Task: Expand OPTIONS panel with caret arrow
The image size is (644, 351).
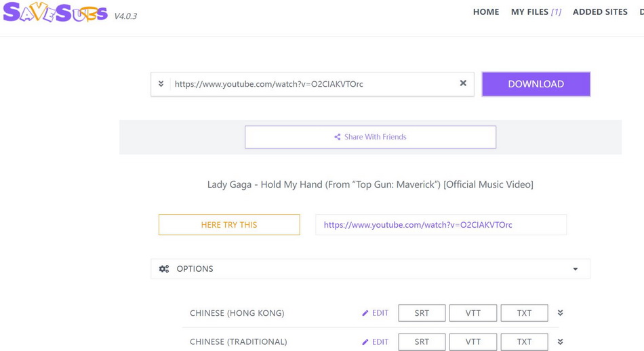Action: [575, 269]
